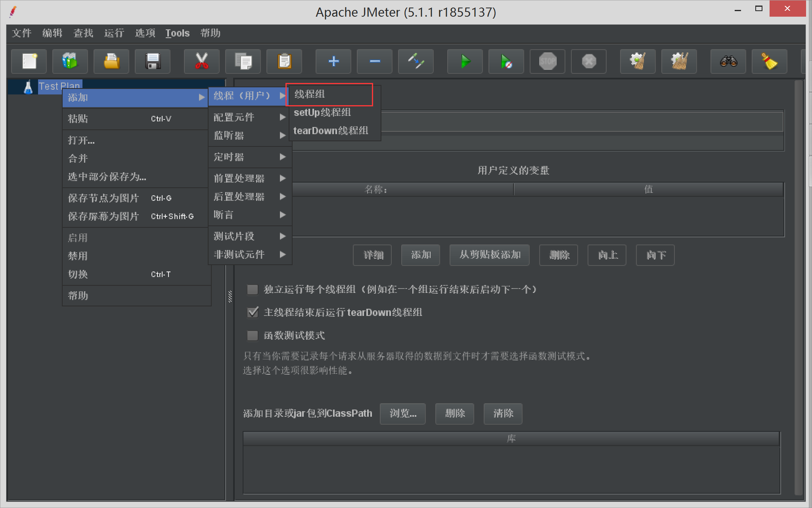The image size is (812, 508).
Task: Open the search dialog
Action: coord(728,62)
